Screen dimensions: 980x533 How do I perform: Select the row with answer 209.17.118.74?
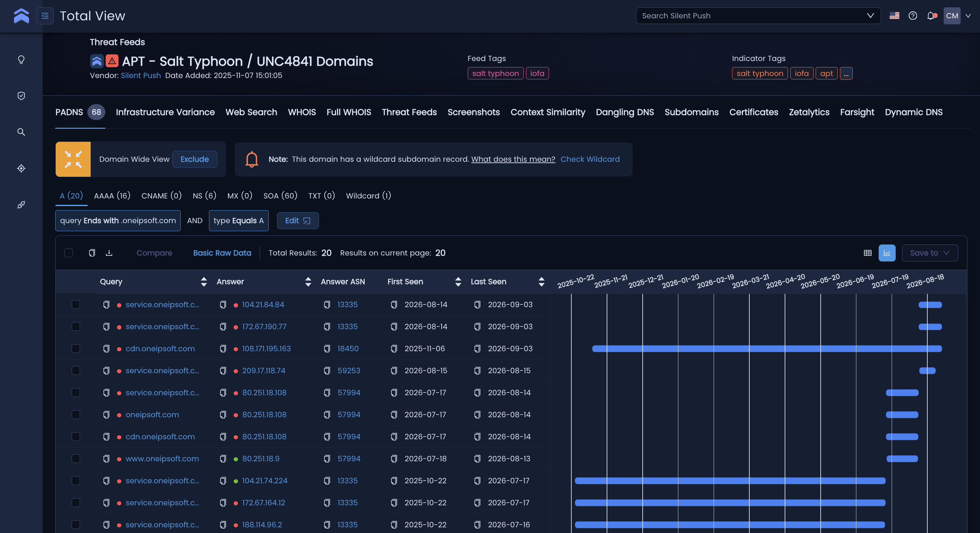pyautogui.click(x=76, y=371)
